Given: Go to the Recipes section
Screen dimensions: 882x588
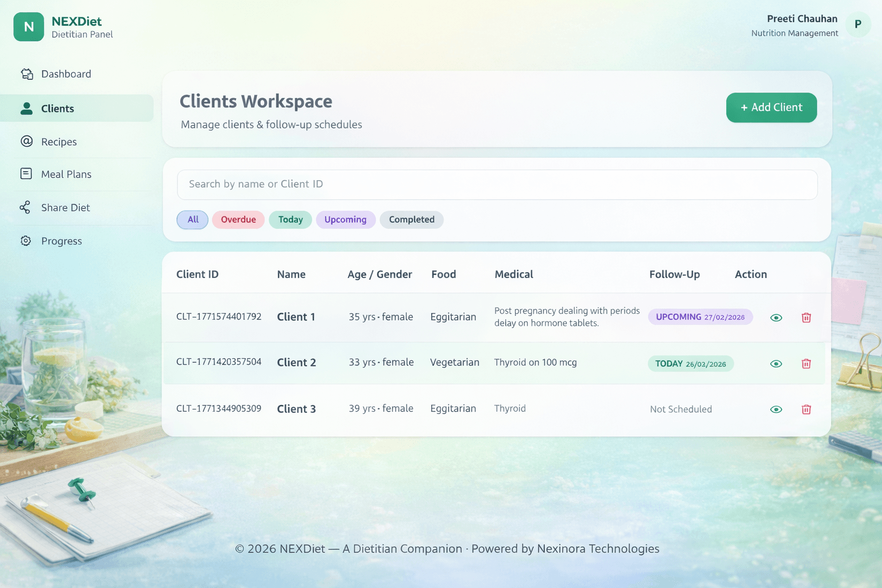Looking at the screenshot, I should coord(59,142).
